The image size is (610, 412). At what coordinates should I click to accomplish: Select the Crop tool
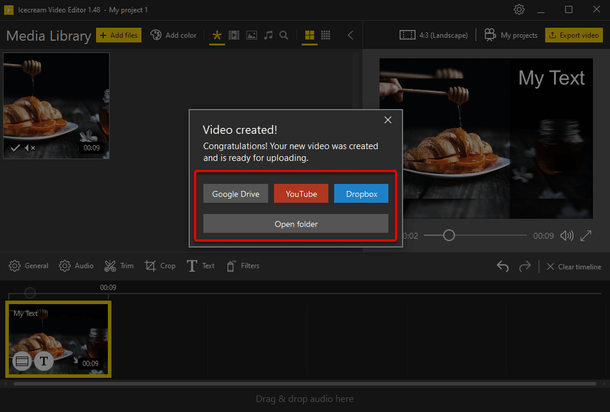pyautogui.click(x=160, y=266)
